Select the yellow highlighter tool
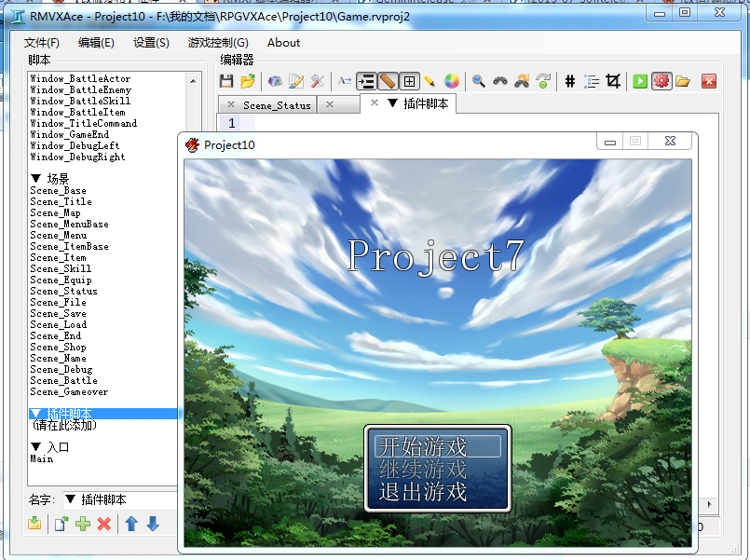This screenshot has width=750, height=560. [x=430, y=81]
